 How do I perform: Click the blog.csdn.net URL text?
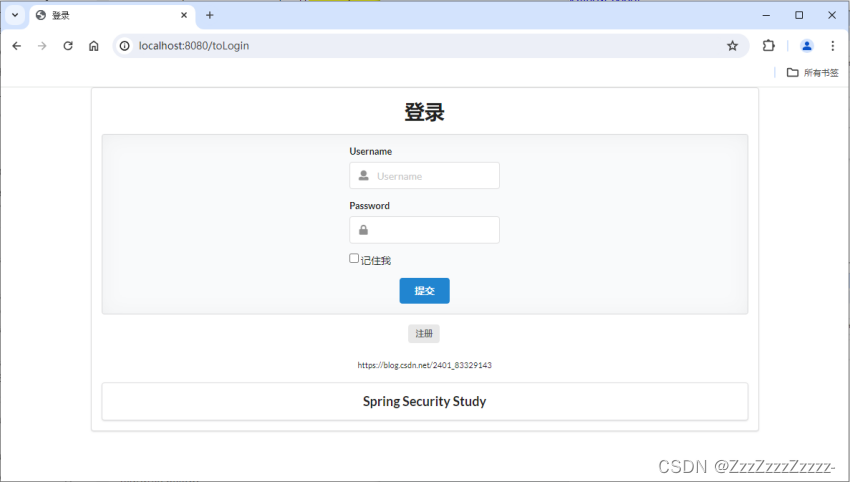(x=424, y=365)
